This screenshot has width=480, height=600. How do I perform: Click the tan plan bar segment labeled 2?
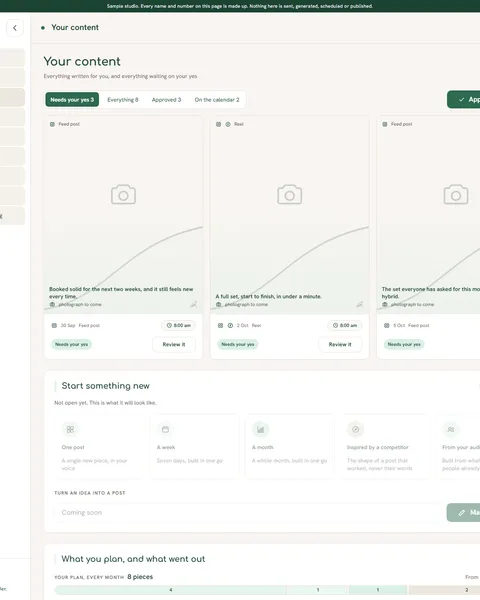[444, 590]
